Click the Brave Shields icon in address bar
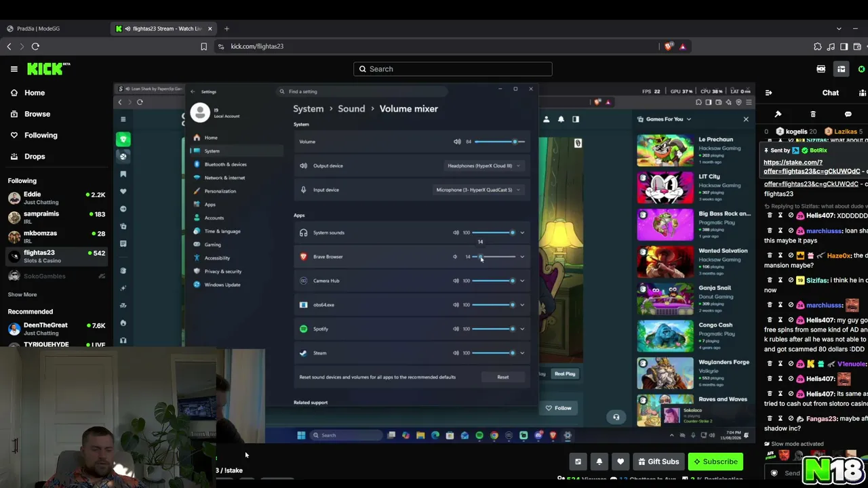This screenshot has width=868, height=488. coord(669,46)
